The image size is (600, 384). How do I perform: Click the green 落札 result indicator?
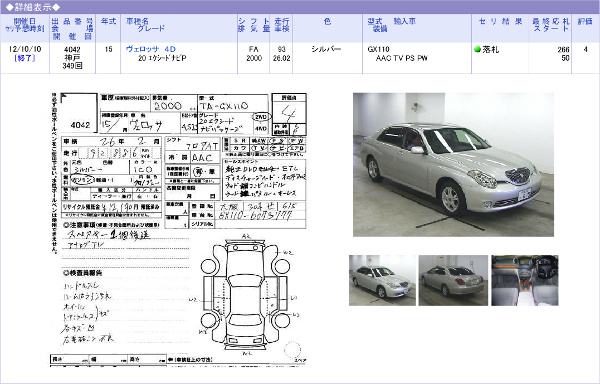pyautogui.click(x=477, y=49)
